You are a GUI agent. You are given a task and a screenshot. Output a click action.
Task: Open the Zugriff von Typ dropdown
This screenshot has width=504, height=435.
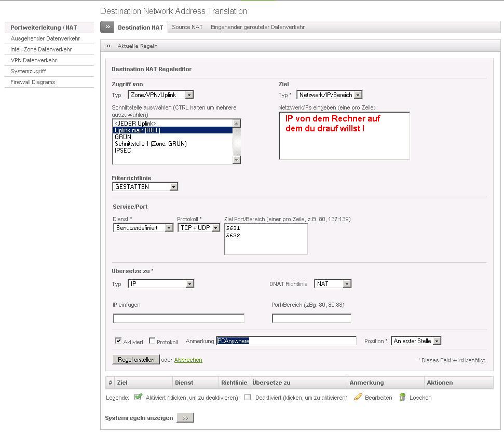(160, 95)
